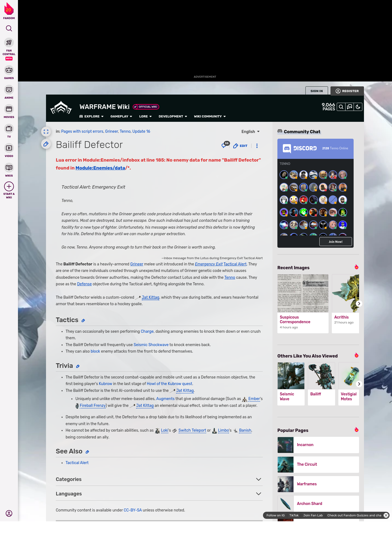Open the Movies sidebar icon

tap(9, 109)
